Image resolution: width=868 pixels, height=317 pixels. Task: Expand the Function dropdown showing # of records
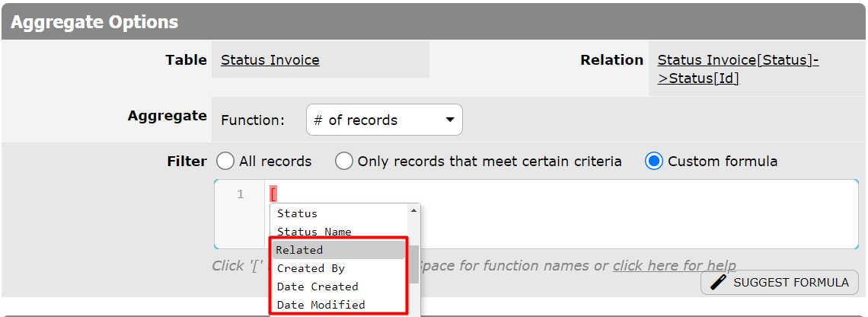click(x=384, y=120)
